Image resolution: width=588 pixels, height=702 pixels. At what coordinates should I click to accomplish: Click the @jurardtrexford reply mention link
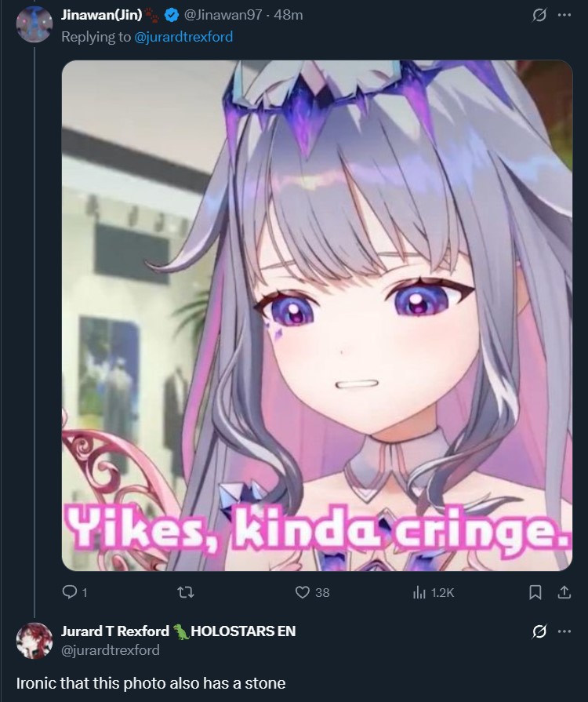[x=183, y=37]
